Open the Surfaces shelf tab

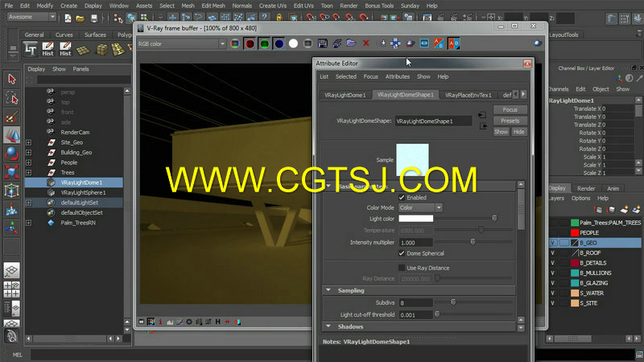coord(95,35)
